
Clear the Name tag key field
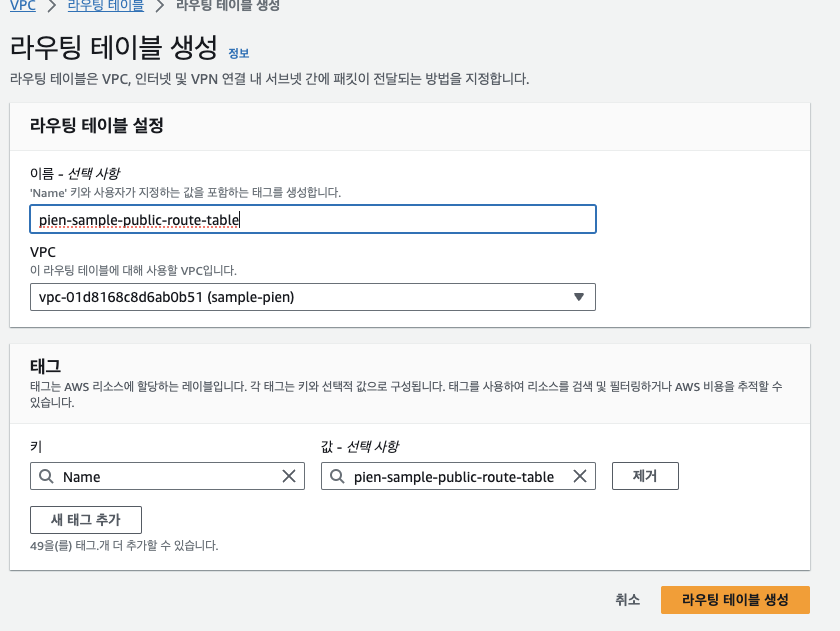click(x=289, y=476)
